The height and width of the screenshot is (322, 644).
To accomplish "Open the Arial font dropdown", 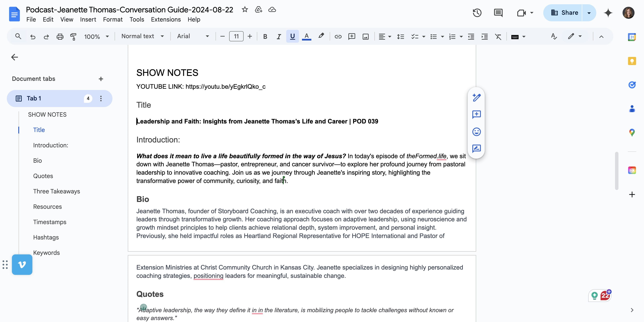I will pos(193,36).
